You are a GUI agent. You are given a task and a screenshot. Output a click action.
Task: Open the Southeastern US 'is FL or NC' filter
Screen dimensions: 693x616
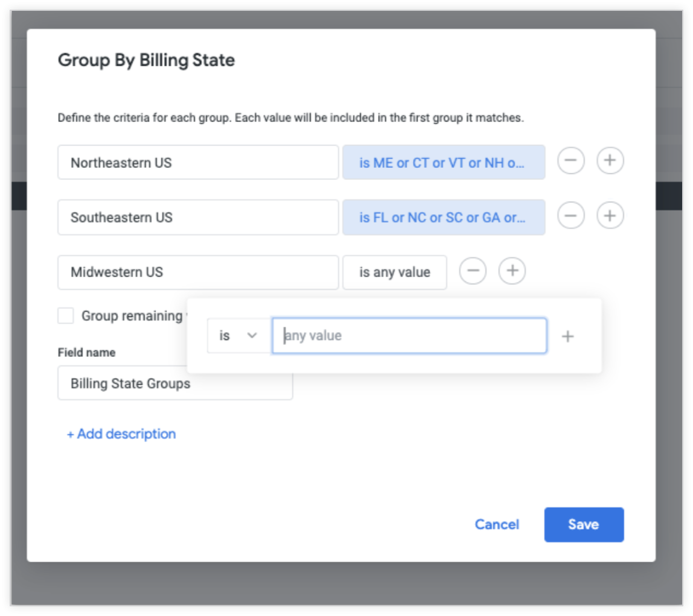pos(443,217)
